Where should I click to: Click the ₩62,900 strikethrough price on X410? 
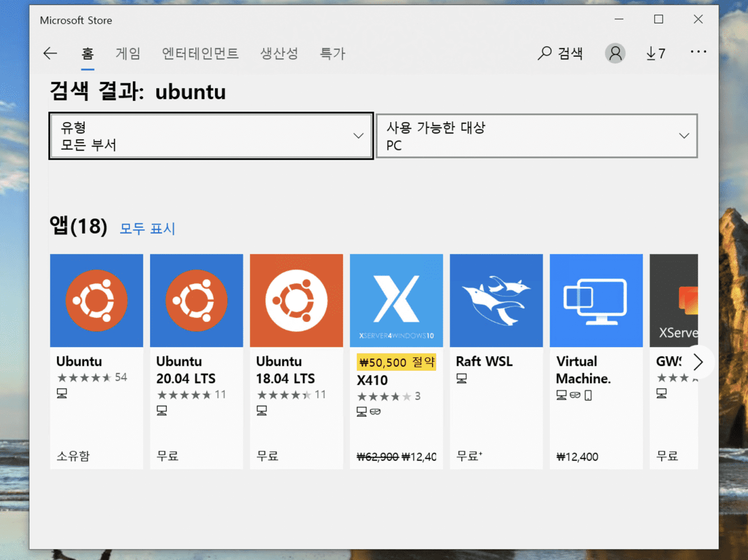tap(378, 457)
